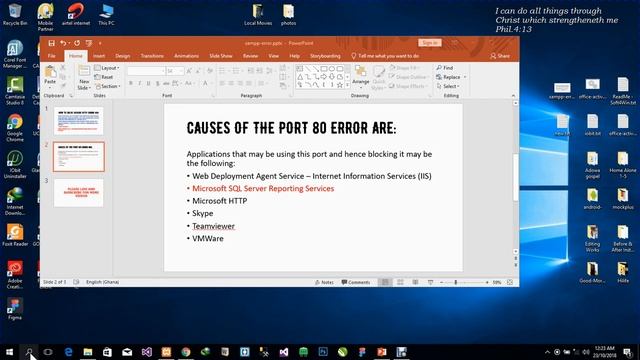Expand the shapes gallery More arrow
The width and height of the screenshot is (640, 360).
[x=347, y=85]
